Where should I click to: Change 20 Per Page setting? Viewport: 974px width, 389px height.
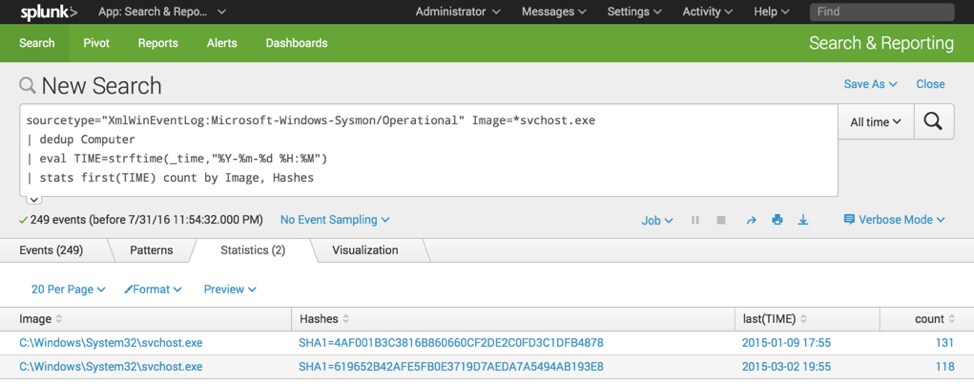pyautogui.click(x=68, y=290)
